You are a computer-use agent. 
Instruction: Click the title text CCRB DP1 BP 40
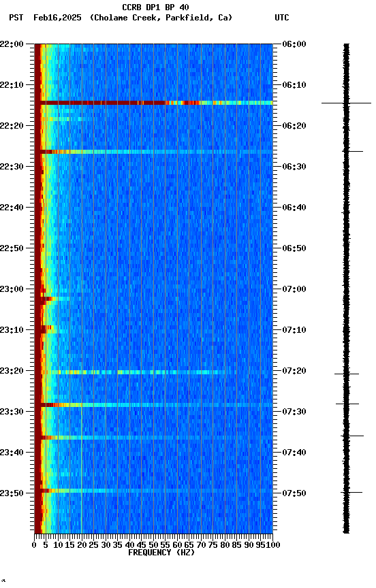[155, 7]
